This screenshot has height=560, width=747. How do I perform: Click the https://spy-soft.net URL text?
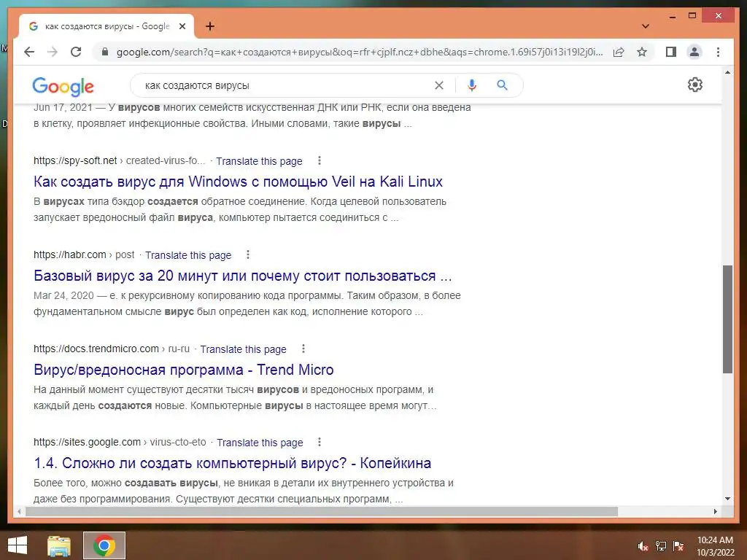coord(75,160)
